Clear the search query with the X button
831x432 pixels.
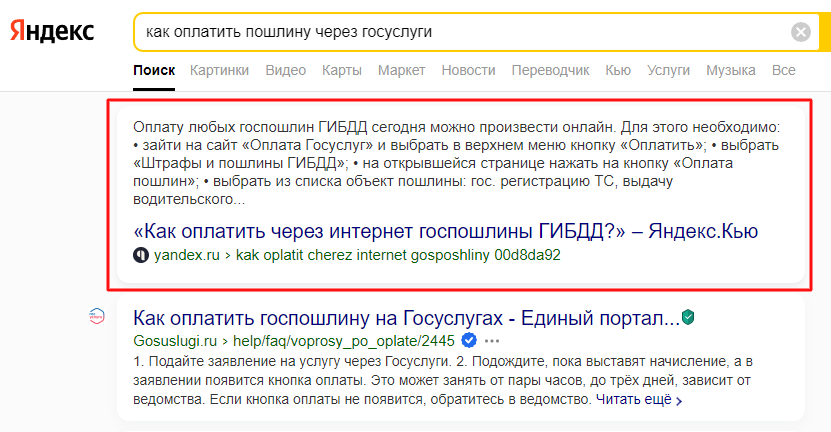tap(801, 32)
